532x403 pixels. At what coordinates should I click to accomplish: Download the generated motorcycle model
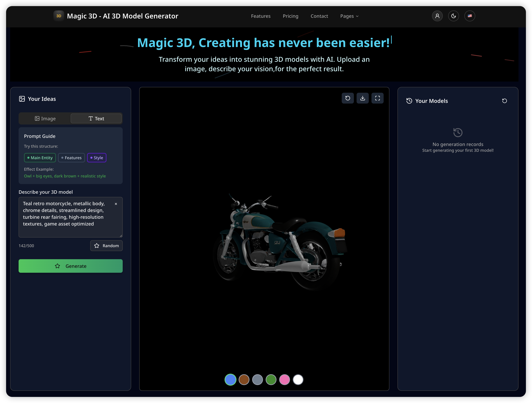pyautogui.click(x=362, y=98)
